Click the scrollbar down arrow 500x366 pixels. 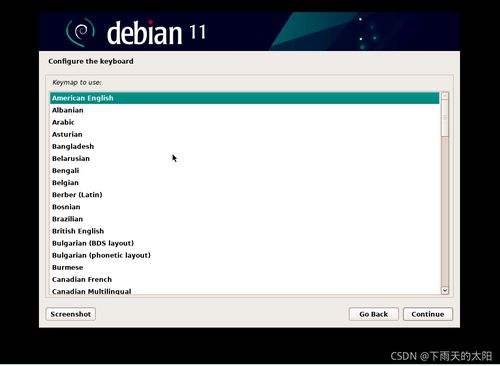445,290
